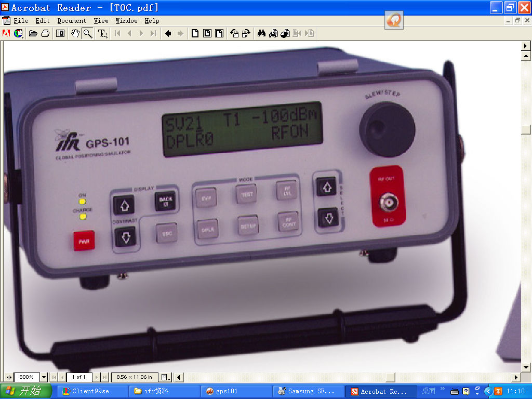
Task: Expand the taskbar chevron beside 桌面
Action: (443, 389)
